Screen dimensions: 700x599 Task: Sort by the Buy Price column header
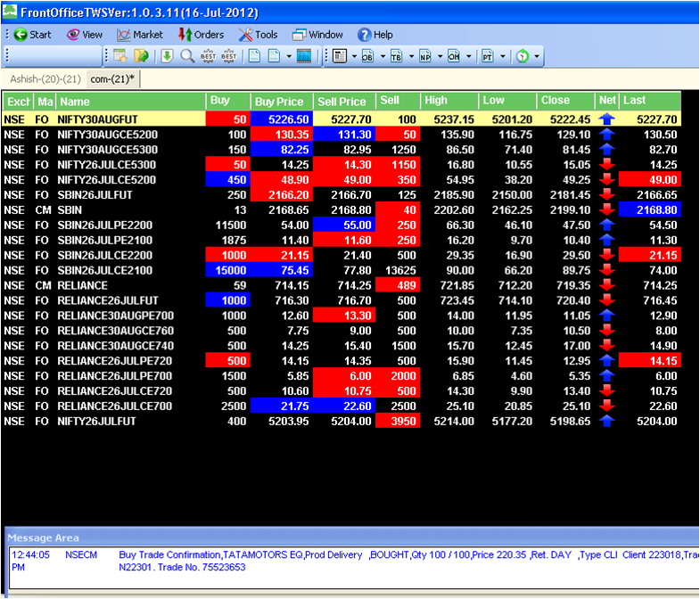point(279,102)
